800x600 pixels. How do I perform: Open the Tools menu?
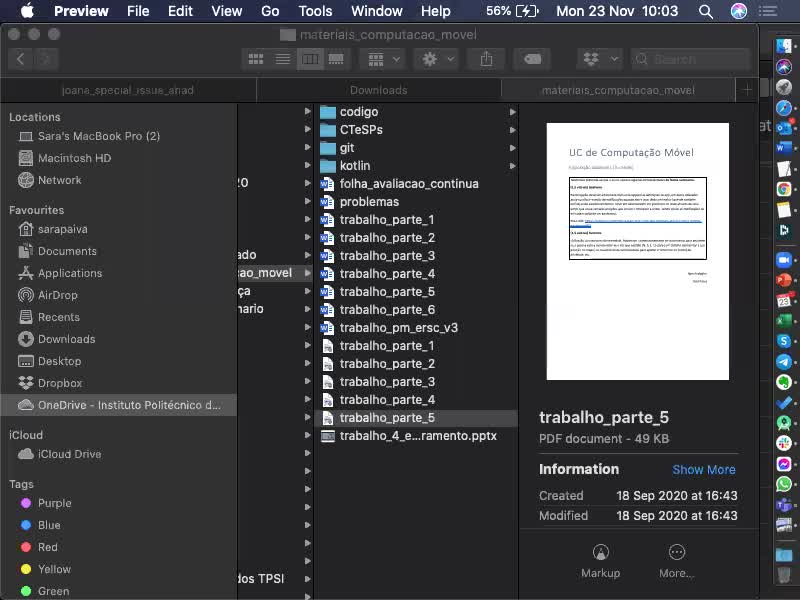315,11
